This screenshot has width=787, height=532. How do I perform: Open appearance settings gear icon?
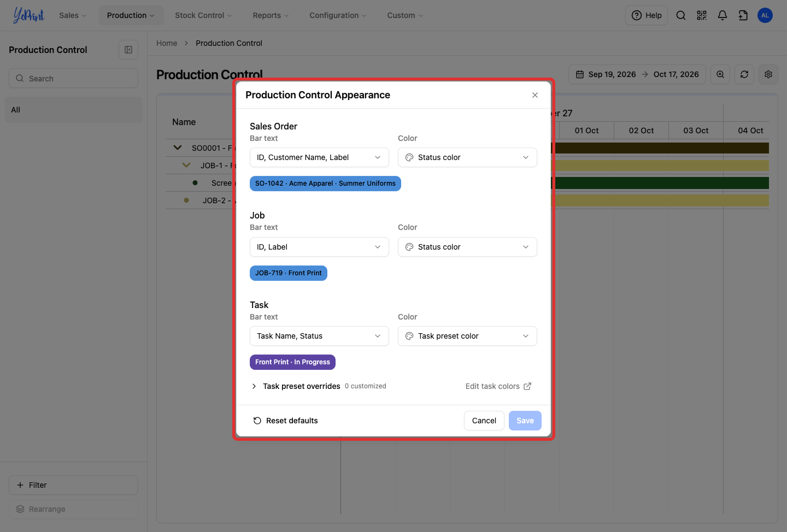coord(768,74)
